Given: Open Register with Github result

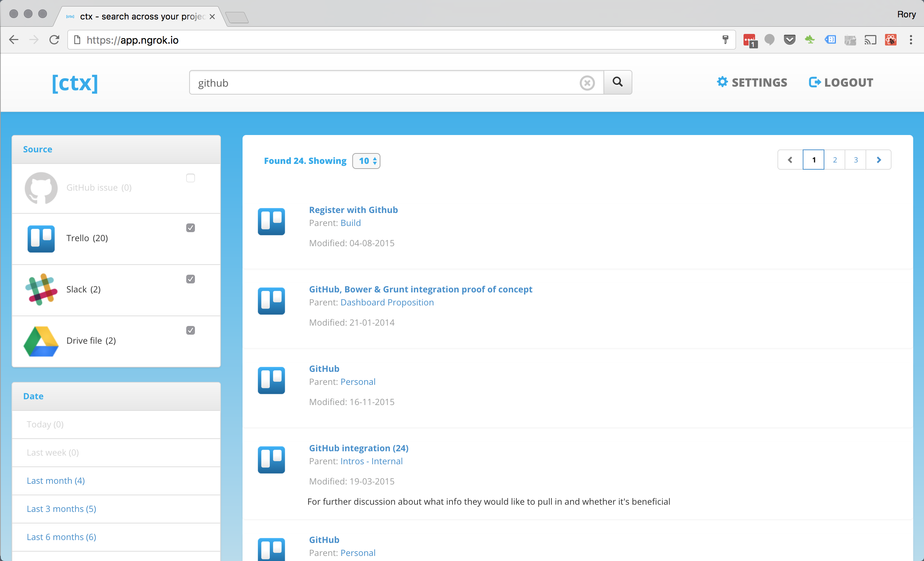Looking at the screenshot, I should coord(353,210).
